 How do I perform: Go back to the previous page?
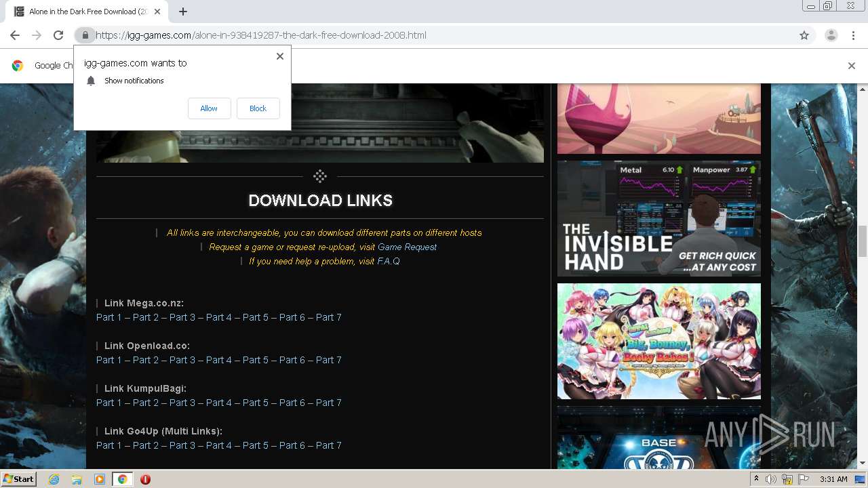pos(15,35)
